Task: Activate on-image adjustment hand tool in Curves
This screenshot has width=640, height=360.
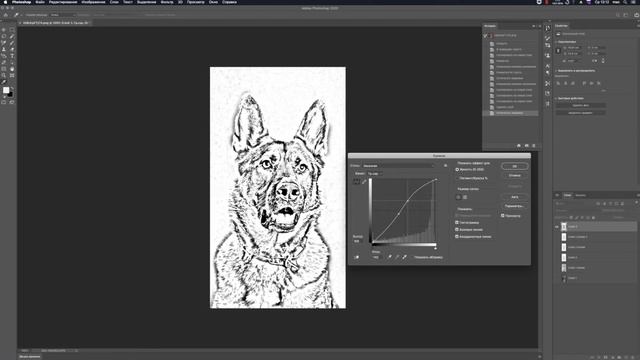Action: [x=357, y=258]
